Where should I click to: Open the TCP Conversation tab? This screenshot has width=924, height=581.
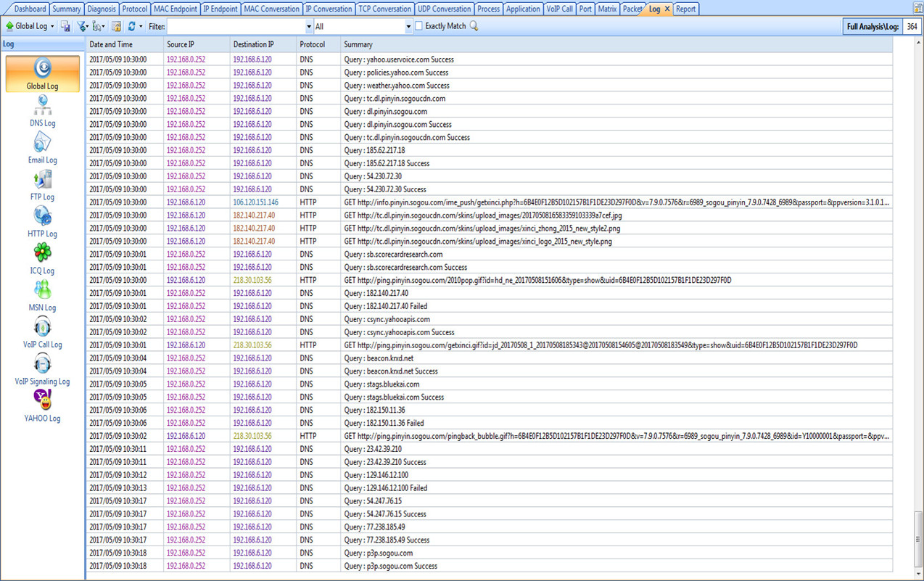point(384,9)
